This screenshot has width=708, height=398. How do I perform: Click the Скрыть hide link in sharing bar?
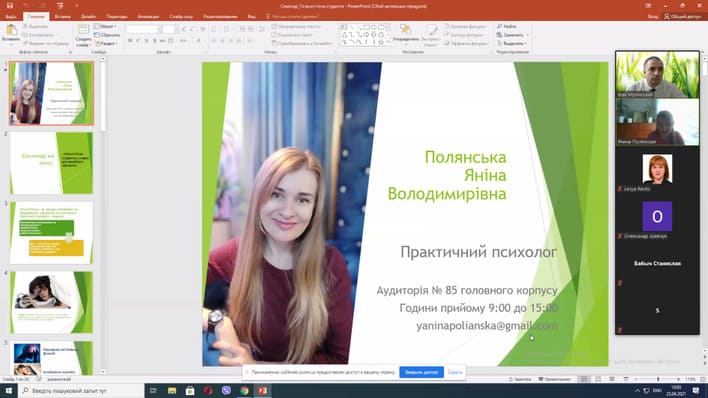click(x=455, y=372)
